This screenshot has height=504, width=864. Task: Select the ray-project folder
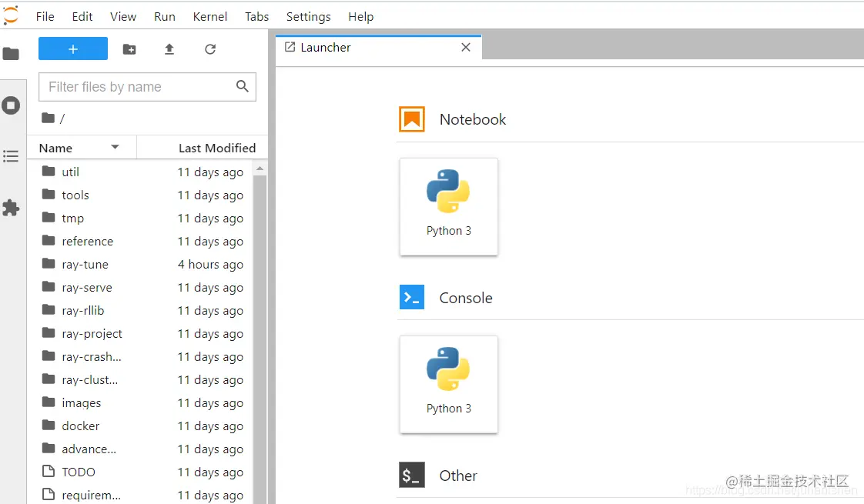140,334
